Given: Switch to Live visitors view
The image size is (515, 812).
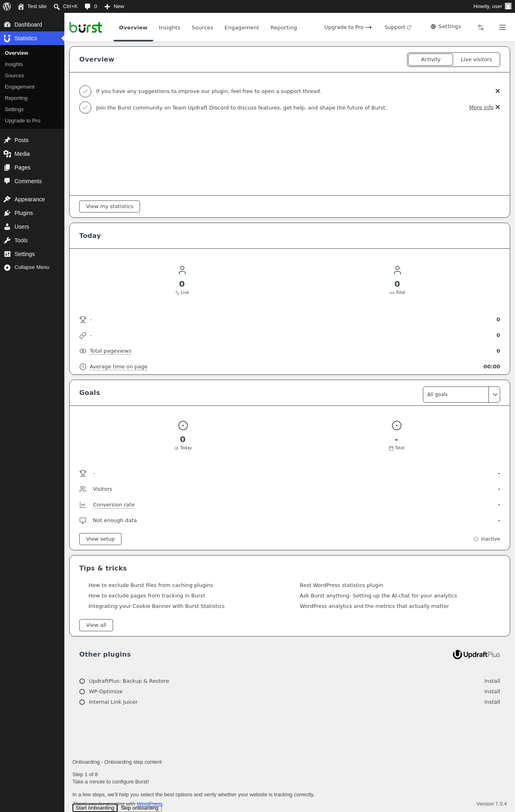Looking at the screenshot, I should (x=476, y=60).
